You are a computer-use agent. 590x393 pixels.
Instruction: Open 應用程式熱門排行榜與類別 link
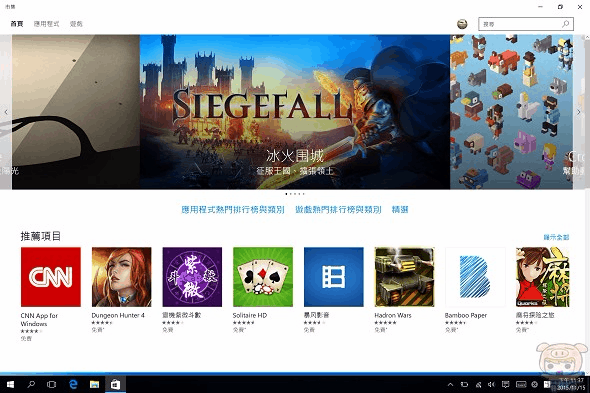click(x=233, y=210)
